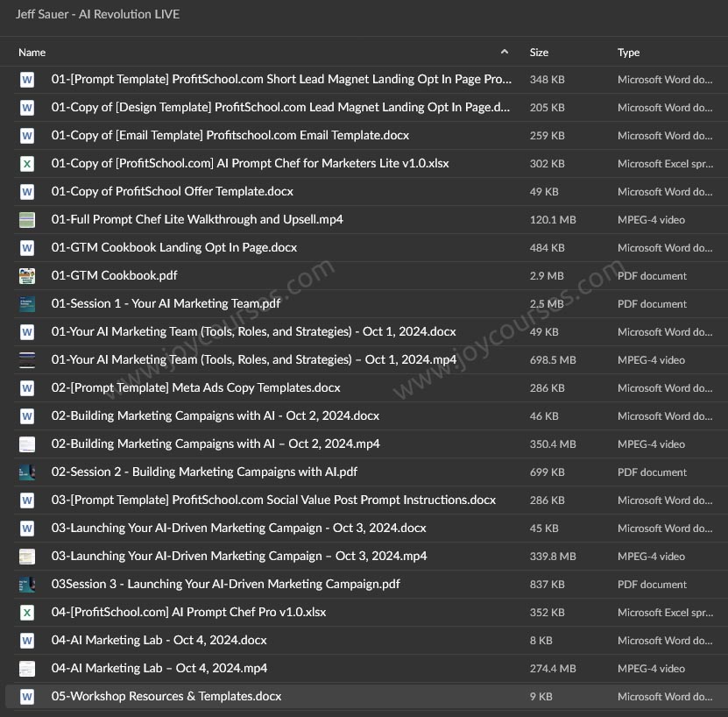This screenshot has width=728, height=717.
Task: Click the 8 KB size value
Action: click(x=541, y=641)
